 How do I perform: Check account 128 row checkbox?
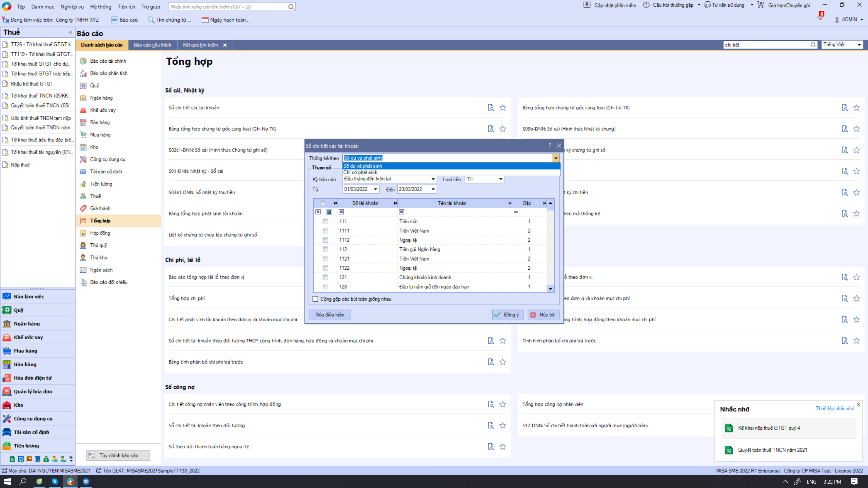(325, 287)
